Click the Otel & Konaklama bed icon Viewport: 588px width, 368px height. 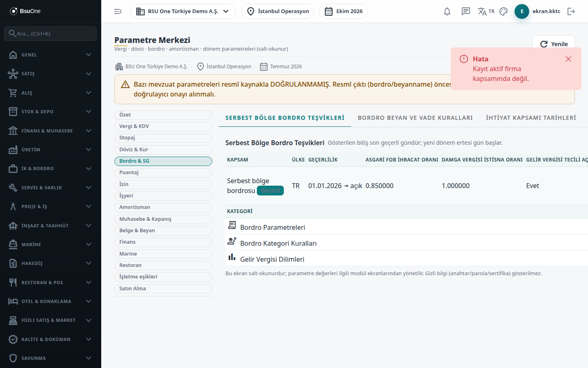pos(13,301)
